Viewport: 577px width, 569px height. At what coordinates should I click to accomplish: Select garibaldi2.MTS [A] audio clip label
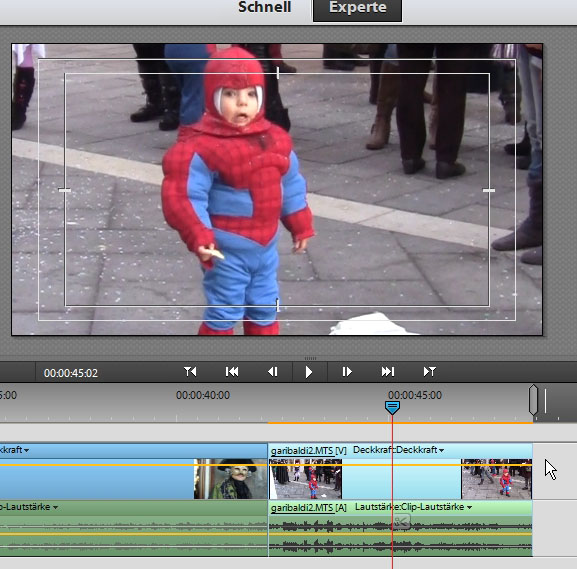(x=308, y=508)
